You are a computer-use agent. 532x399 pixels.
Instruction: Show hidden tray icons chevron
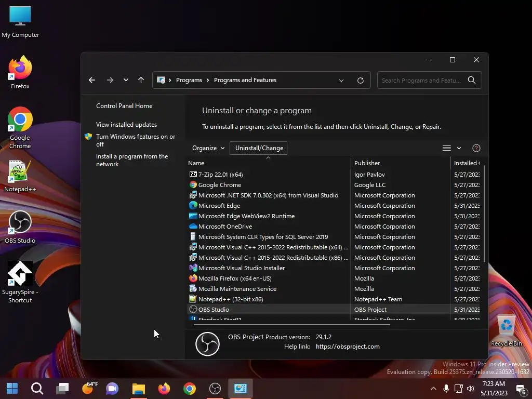pos(433,389)
